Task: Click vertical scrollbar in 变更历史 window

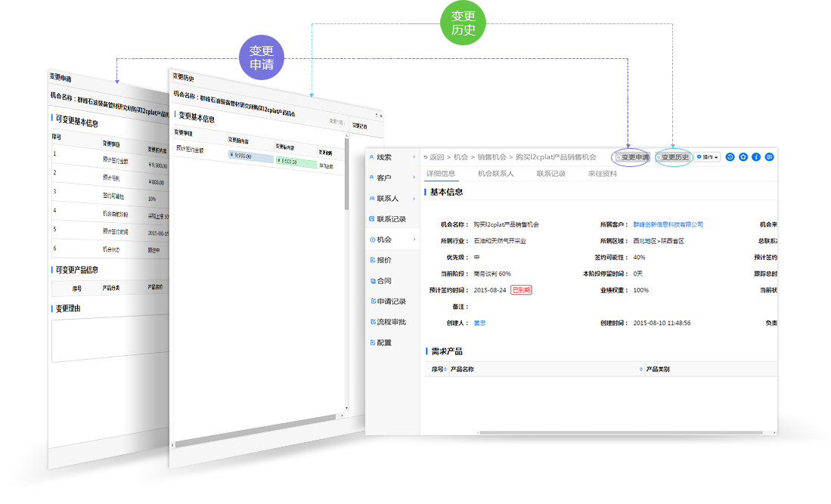Action: pyautogui.click(x=346, y=175)
